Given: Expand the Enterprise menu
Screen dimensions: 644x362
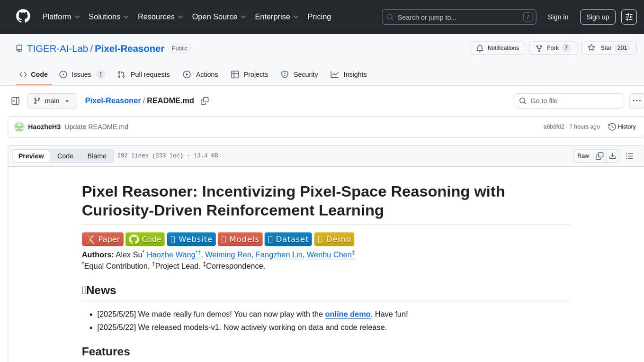Looking at the screenshot, I should tap(277, 17).
